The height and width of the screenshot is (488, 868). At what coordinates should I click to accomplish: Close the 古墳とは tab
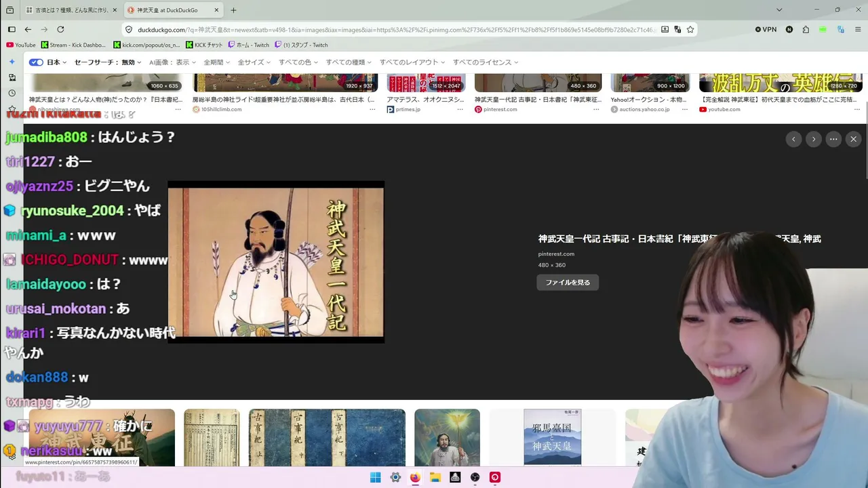114,10
